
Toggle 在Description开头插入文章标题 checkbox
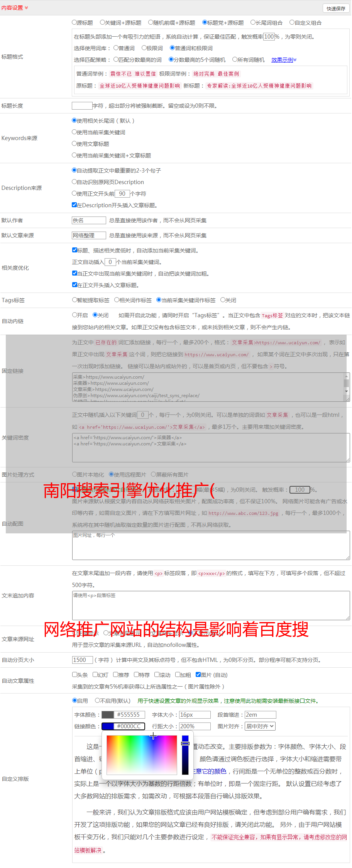(74, 205)
